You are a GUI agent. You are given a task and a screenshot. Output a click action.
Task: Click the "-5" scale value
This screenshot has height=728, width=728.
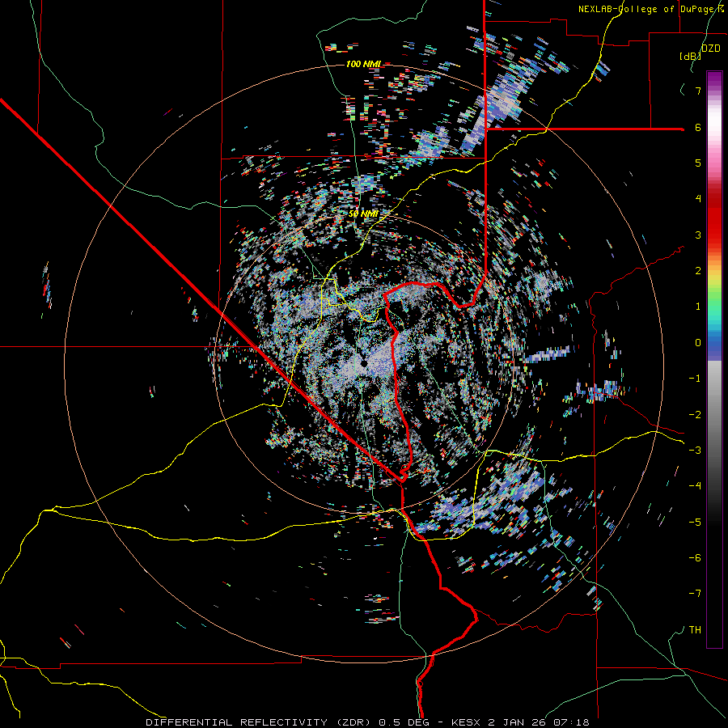695,523
